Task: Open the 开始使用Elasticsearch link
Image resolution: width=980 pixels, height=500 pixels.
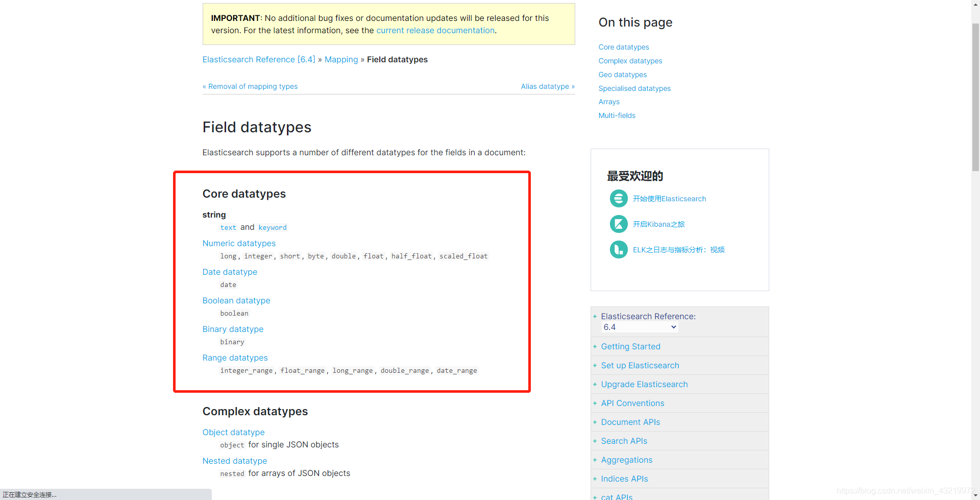Action: [669, 199]
